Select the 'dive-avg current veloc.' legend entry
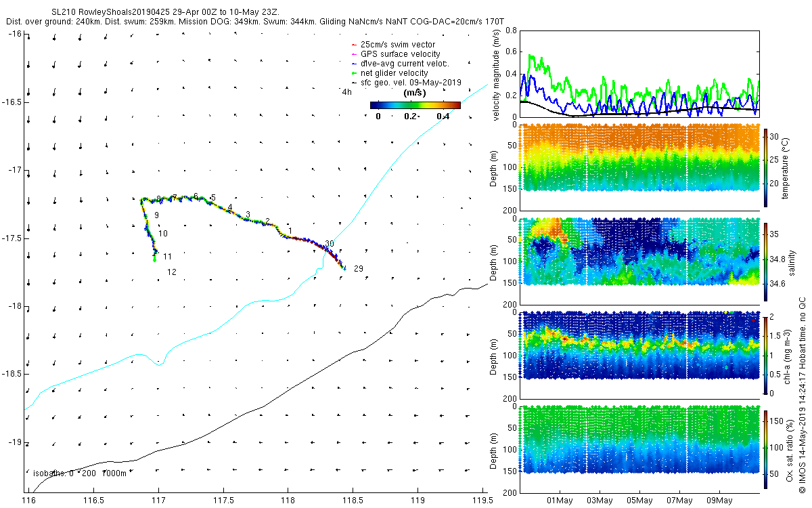The image size is (812, 508). (405, 63)
